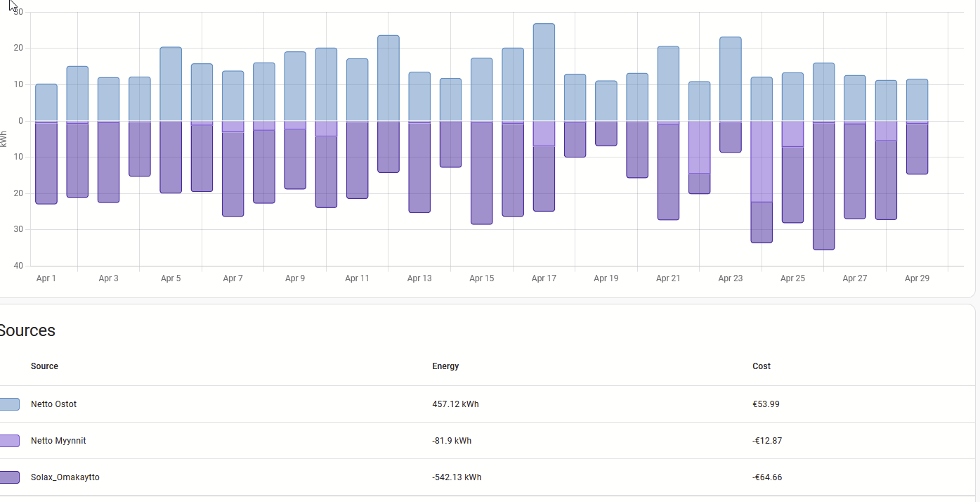Select the Netto Myynnit source row label
Image resolution: width=980 pixels, height=502 pixels.
pos(58,441)
